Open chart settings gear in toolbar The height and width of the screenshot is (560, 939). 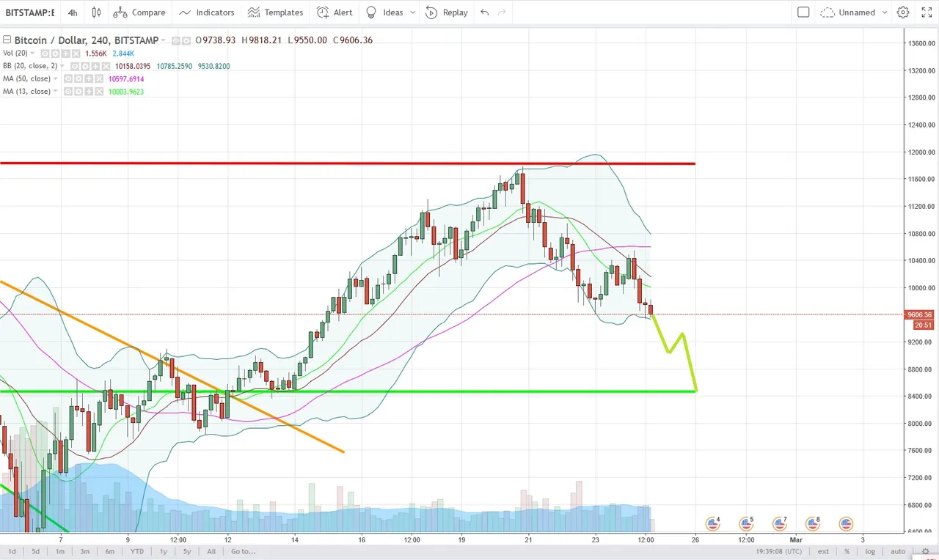tap(903, 12)
